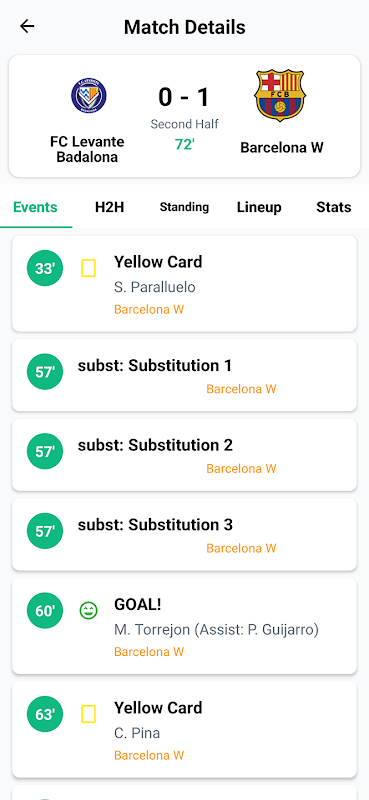The image size is (369, 800).
Task: Tap the Barcelona W label under GOAL!
Action: pos(149,652)
